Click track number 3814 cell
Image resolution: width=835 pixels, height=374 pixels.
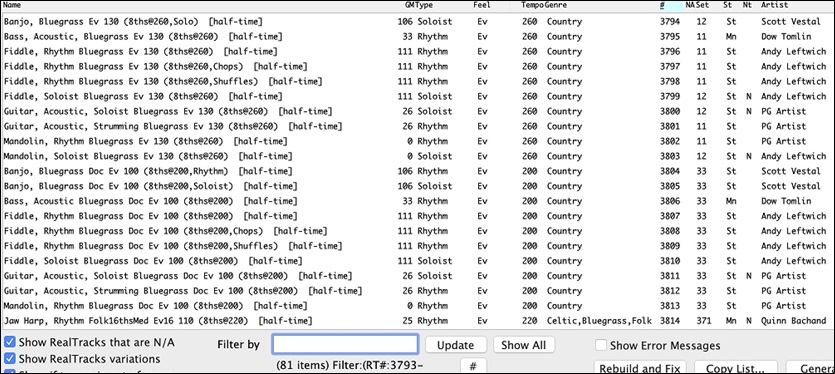point(670,321)
